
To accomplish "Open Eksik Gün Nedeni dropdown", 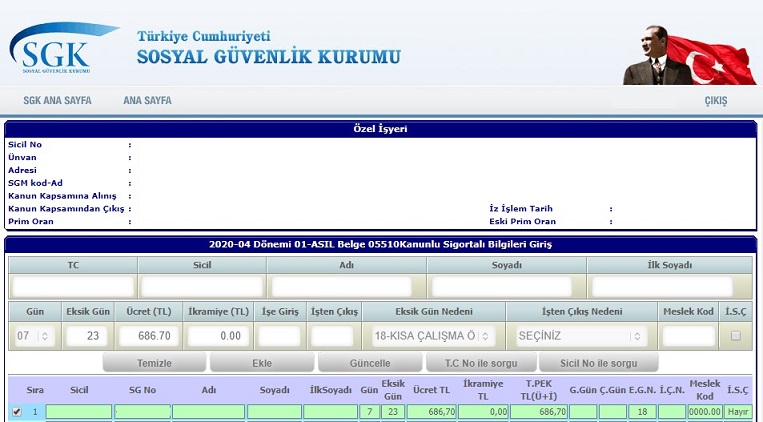I will point(434,336).
